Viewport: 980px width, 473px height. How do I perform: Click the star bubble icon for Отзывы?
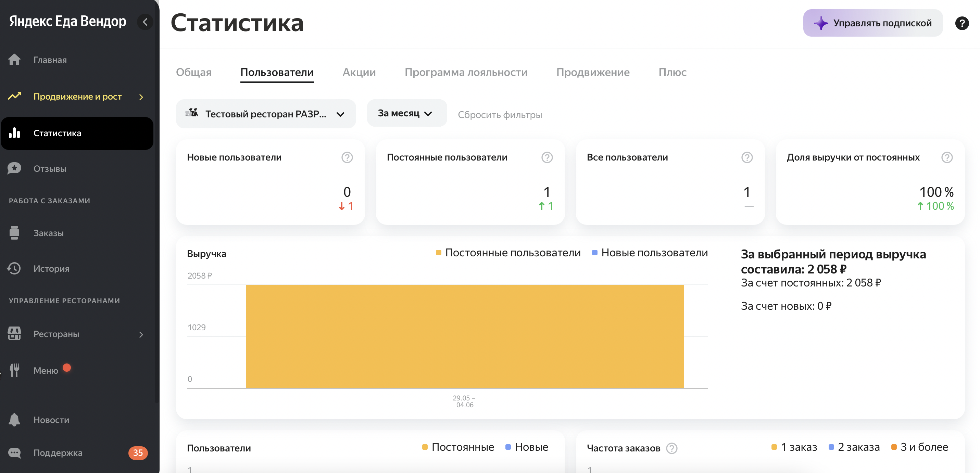coord(14,168)
